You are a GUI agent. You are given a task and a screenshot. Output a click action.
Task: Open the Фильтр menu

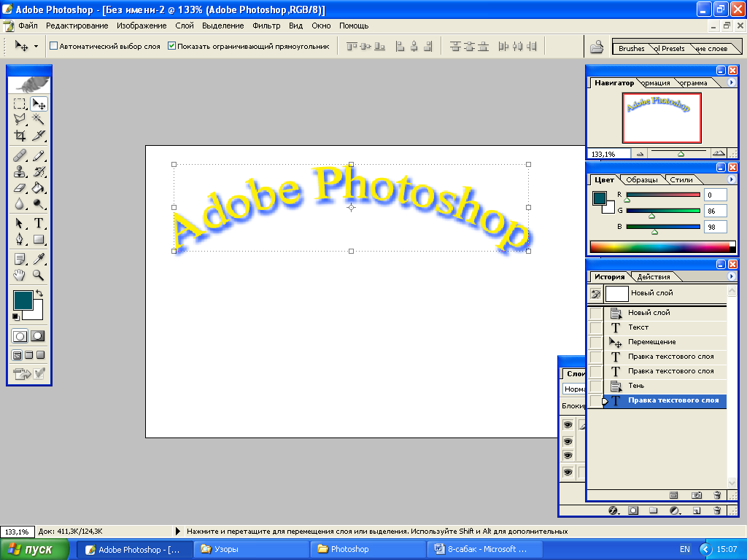[266, 26]
